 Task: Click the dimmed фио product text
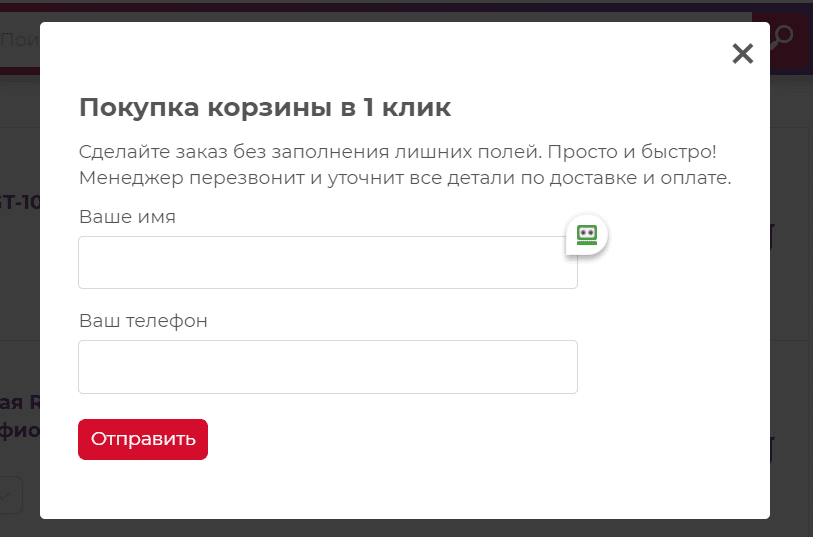coord(20,430)
